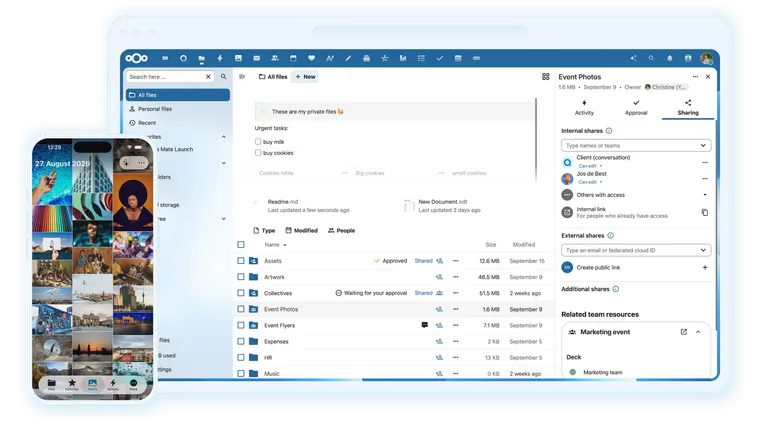Switch to the Approval tab
The width and height of the screenshot is (760, 434).
coord(636,108)
